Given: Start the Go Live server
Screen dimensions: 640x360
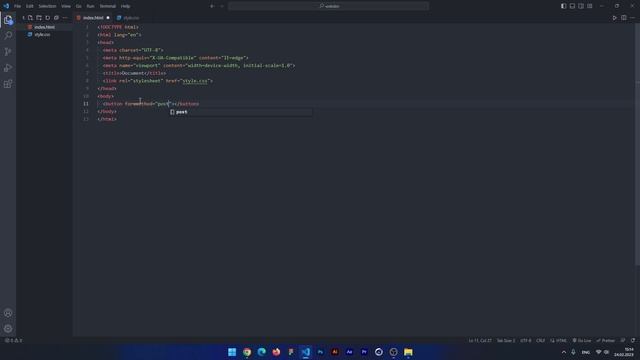Looking at the screenshot, I should point(582,340).
